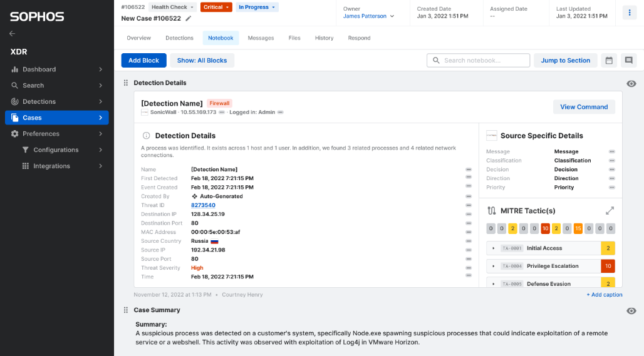Click the Search notebook field

tap(478, 60)
